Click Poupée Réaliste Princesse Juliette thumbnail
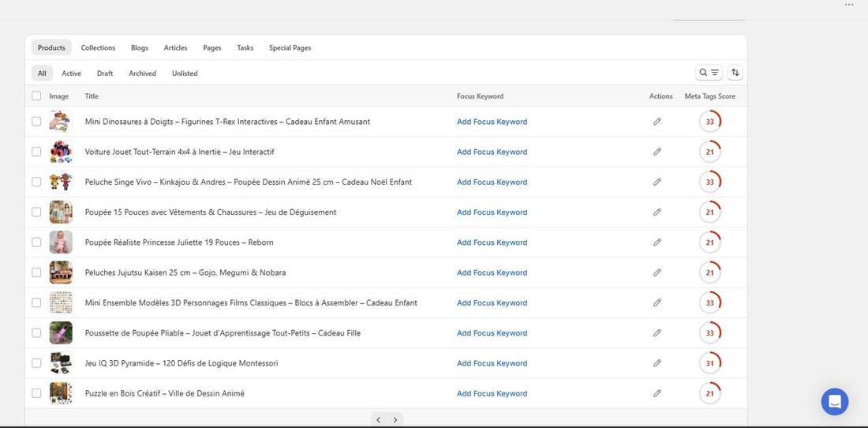Screen dimensions: 868x428 click(61, 242)
